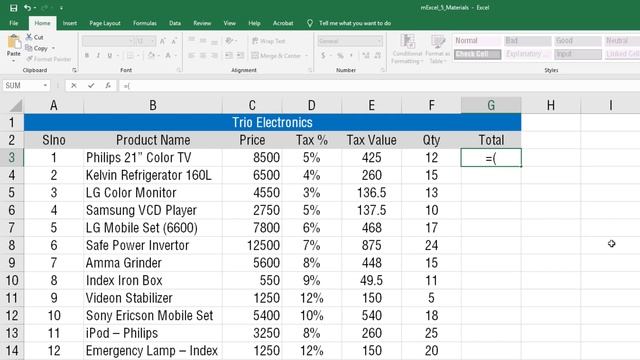The image size is (640, 360).
Task: Open the Copy options dropdown arrow
Action: point(53,48)
